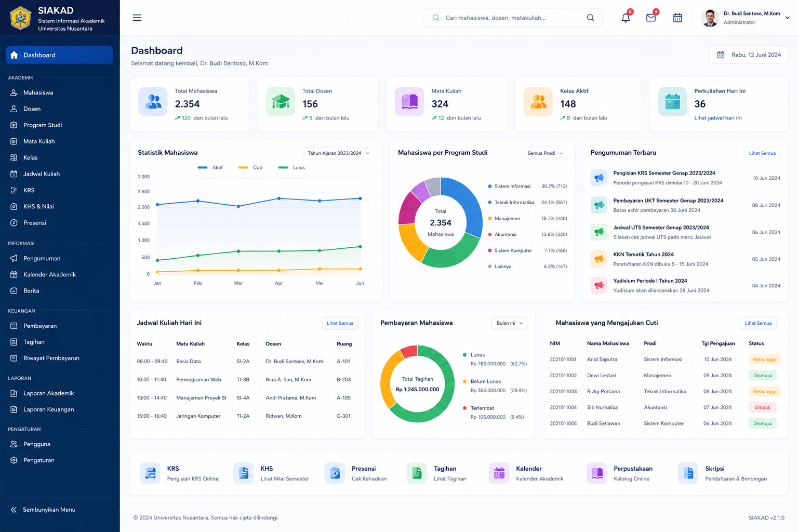Viewport: 798px width, 532px height.
Task: Toggle the Lulus series in chart legend
Action: [291, 167]
